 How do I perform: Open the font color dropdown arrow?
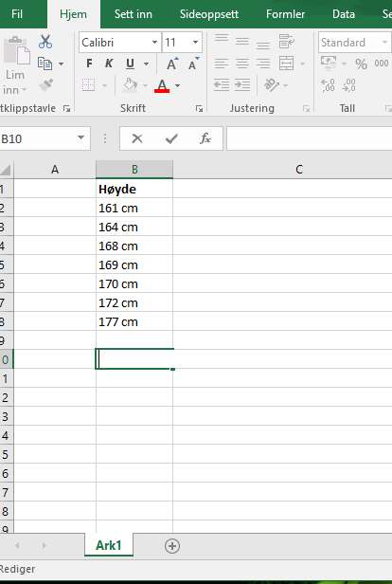click(x=177, y=85)
